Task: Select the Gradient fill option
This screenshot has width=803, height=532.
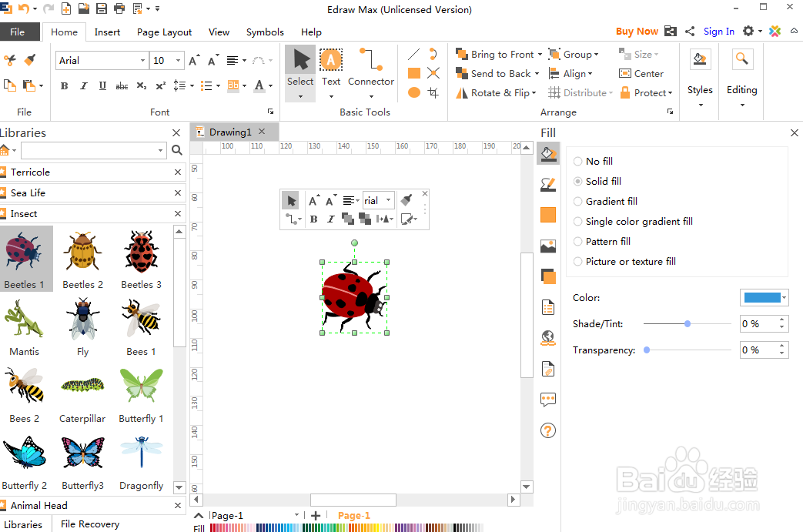Action: pos(605,201)
